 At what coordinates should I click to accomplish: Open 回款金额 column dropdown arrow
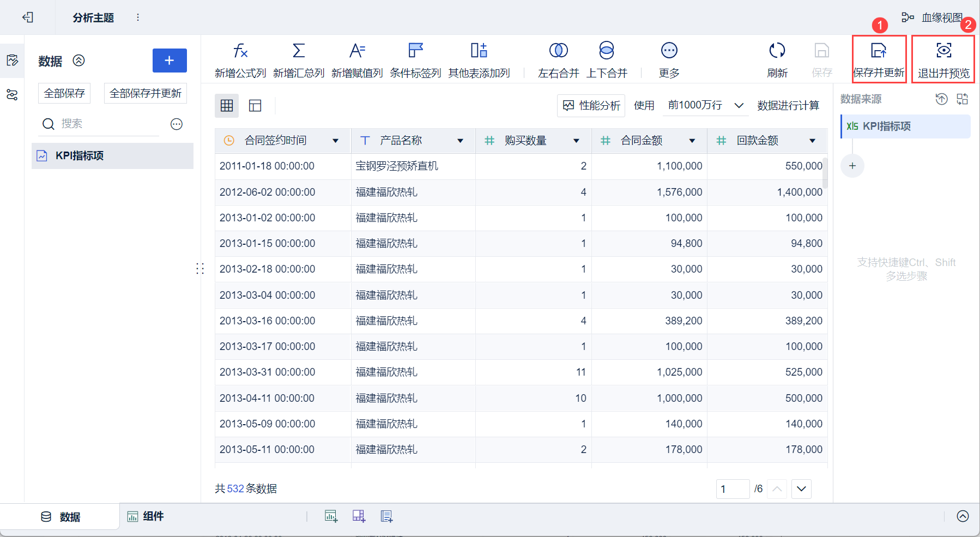(x=812, y=141)
